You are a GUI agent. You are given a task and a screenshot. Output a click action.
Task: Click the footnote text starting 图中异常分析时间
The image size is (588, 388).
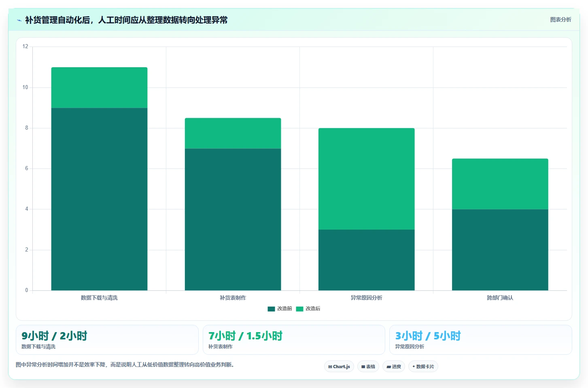click(125, 365)
